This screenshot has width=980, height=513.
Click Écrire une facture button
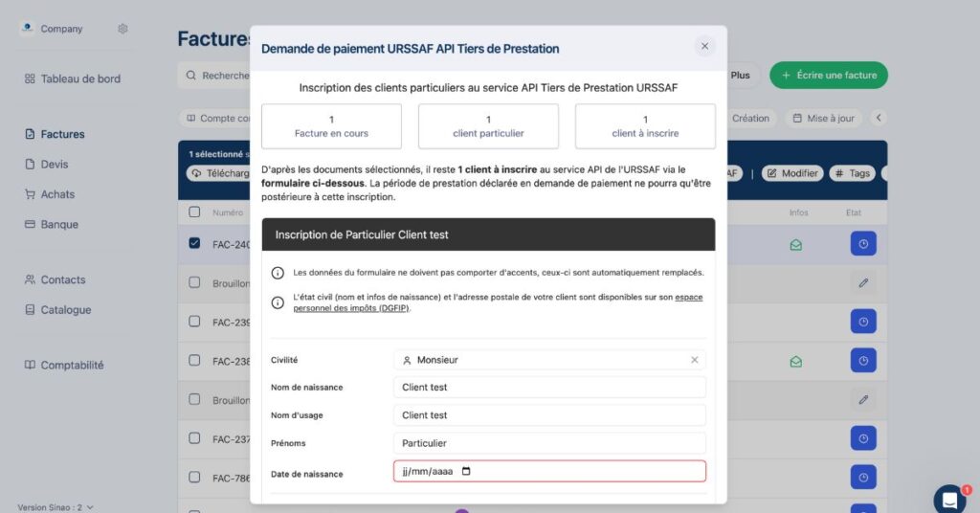[828, 75]
